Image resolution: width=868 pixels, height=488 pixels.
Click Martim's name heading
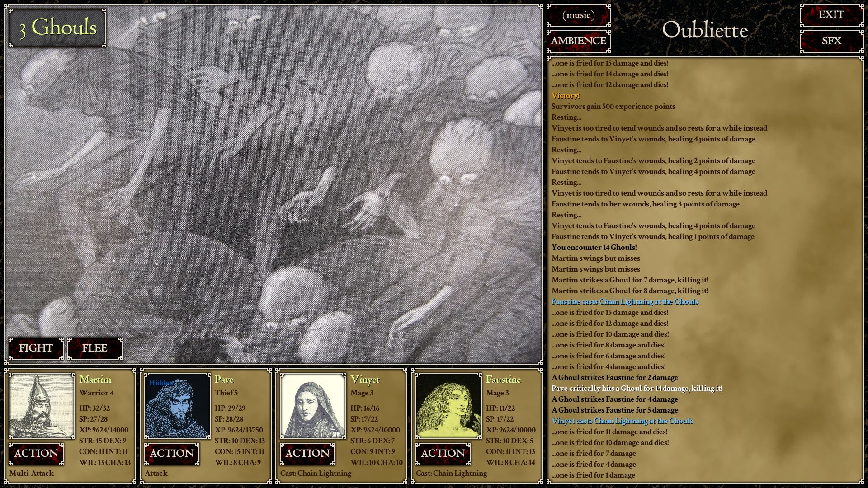[x=95, y=380]
